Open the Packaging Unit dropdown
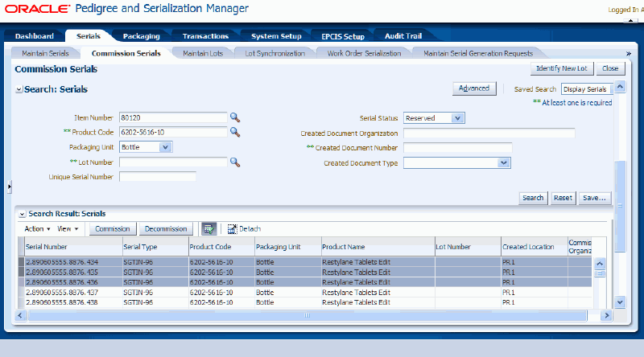This screenshot has width=644, height=357. tap(165, 147)
